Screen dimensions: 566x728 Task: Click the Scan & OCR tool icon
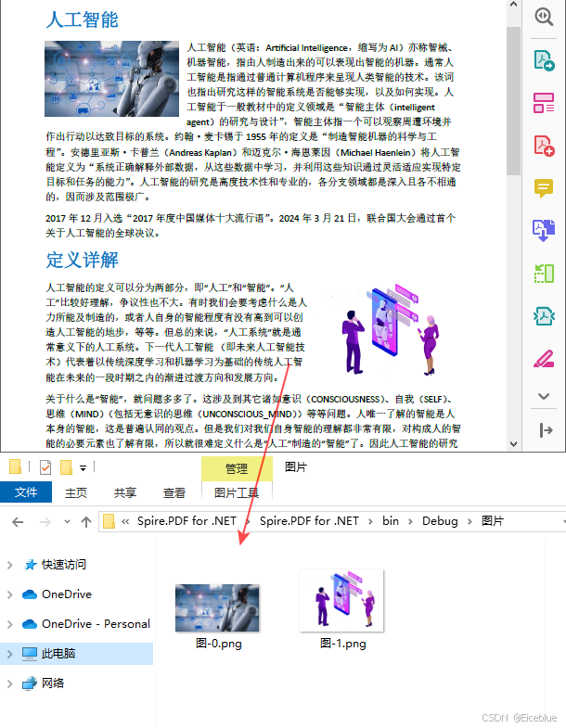(543, 316)
